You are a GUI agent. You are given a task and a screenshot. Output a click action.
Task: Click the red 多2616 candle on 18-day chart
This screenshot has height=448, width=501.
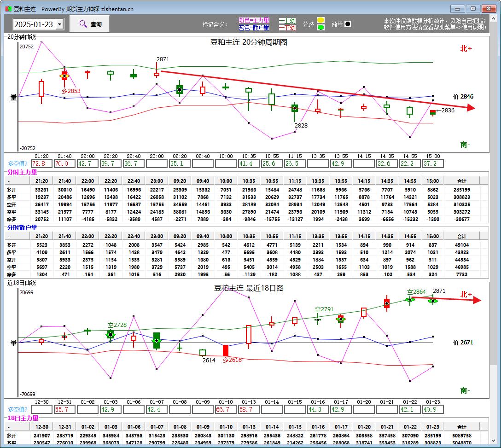226,350
